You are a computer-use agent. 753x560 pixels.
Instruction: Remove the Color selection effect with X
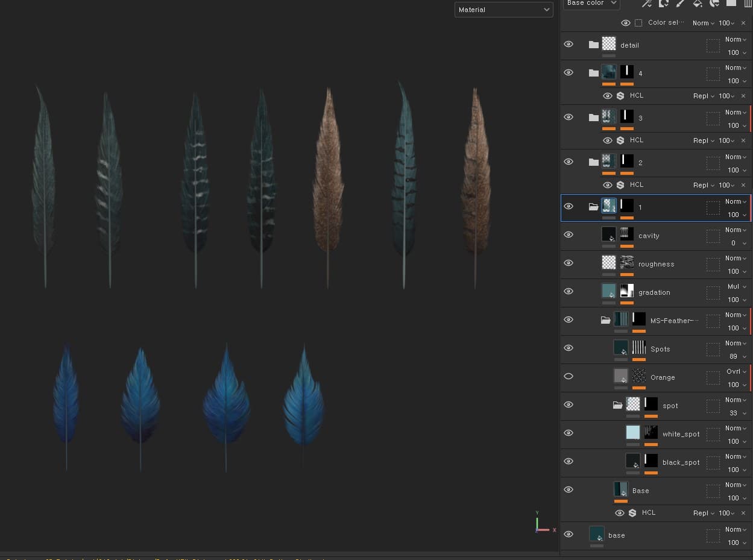point(743,23)
